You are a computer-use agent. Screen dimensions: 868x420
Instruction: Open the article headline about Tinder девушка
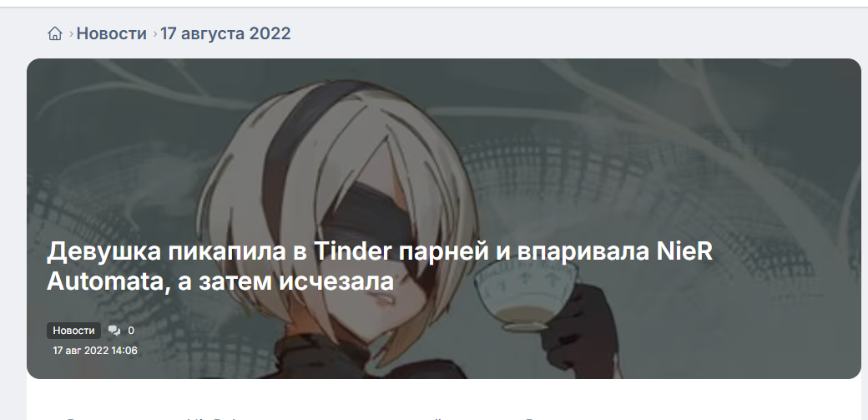379,266
